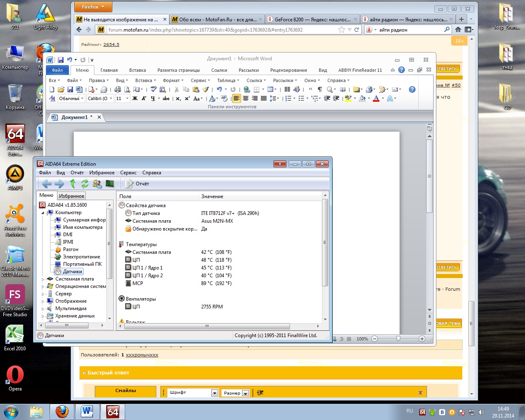Image resolution: width=525 pixels, height=420 pixels.
Task: Collapse the Компьютер tree node in AIDA64
Action: (x=43, y=212)
